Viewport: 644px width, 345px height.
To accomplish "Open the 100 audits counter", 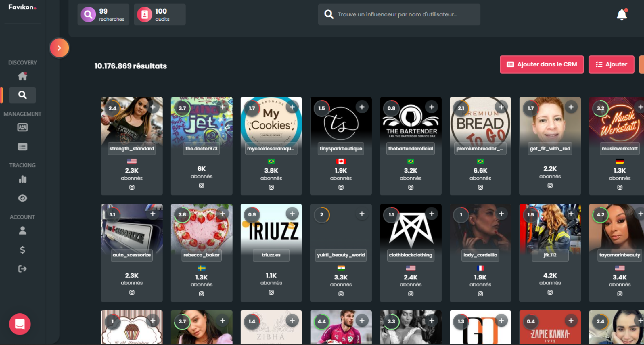I will point(160,14).
